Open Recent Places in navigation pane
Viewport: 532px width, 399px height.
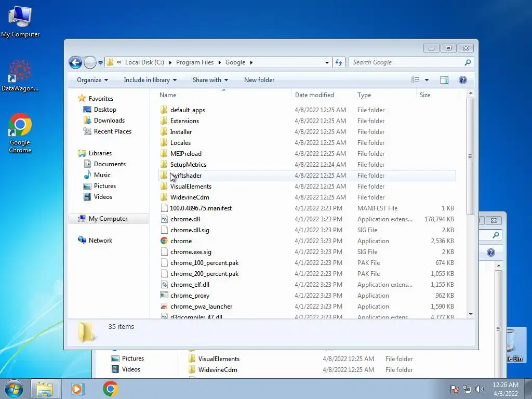pyautogui.click(x=112, y=131)
